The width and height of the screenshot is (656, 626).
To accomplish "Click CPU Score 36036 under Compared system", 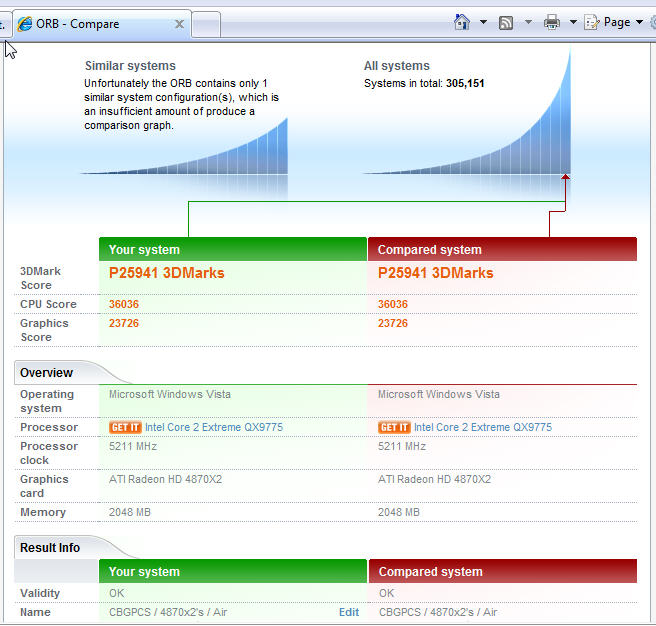I will point(393,304).
